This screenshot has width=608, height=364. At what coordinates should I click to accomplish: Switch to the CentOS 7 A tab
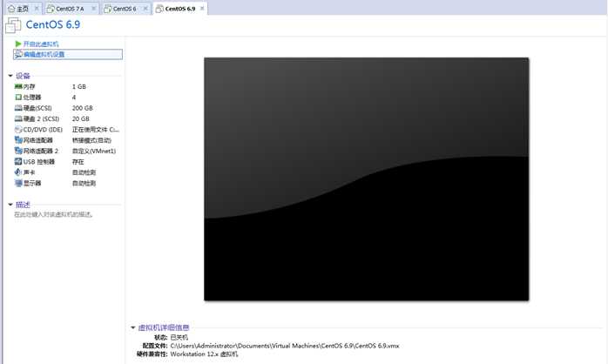[x=70, y=9]
